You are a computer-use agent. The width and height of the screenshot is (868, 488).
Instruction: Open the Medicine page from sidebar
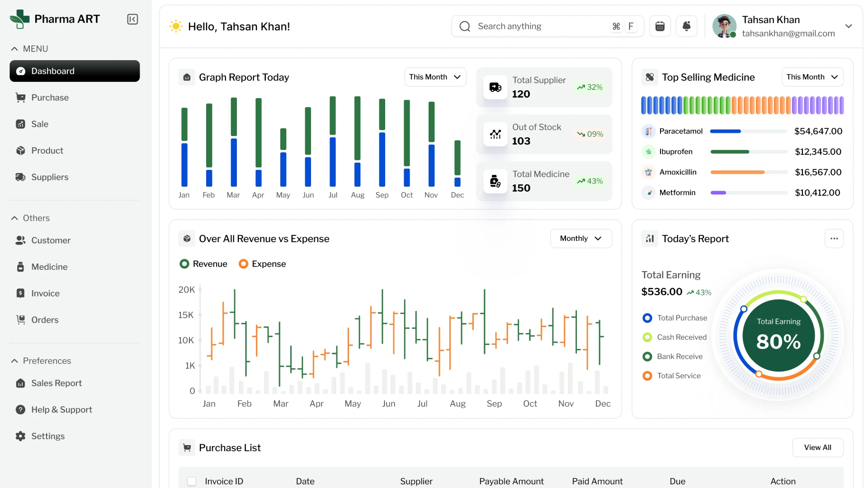click(49, 267)
